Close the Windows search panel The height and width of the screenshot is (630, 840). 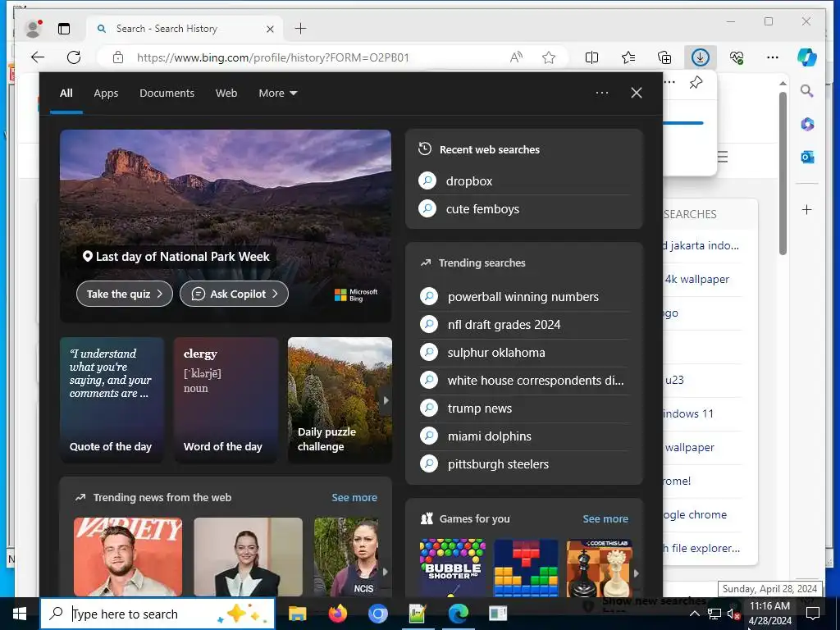637,93
